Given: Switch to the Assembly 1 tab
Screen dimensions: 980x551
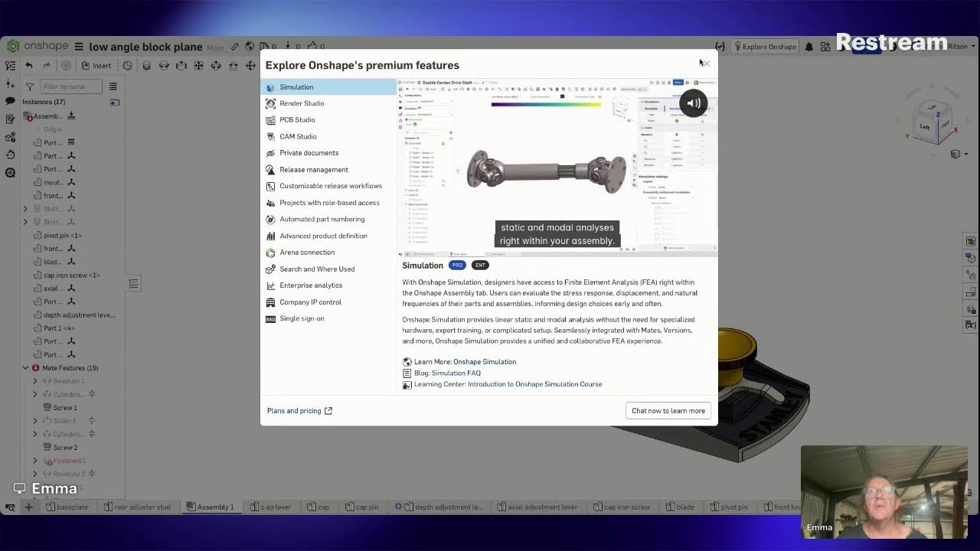Looking at the screenshot, I should (211, 507).
